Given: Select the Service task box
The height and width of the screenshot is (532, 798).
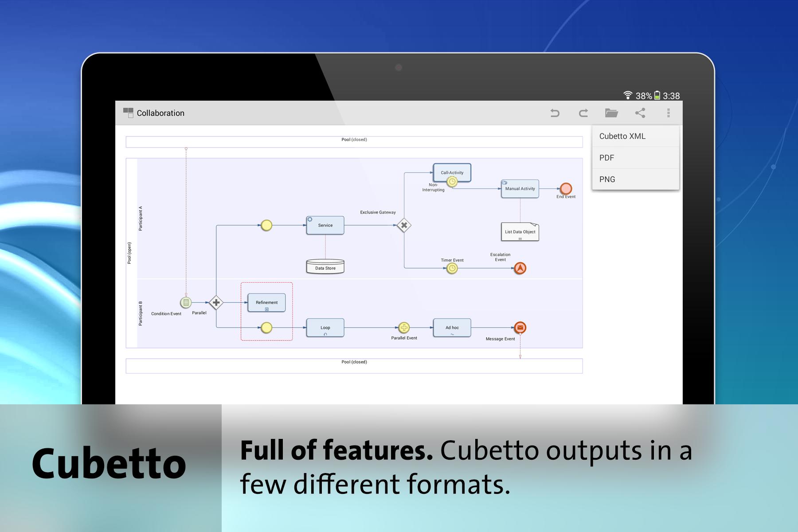Looking at the screenshot, I should click(325, 225).
